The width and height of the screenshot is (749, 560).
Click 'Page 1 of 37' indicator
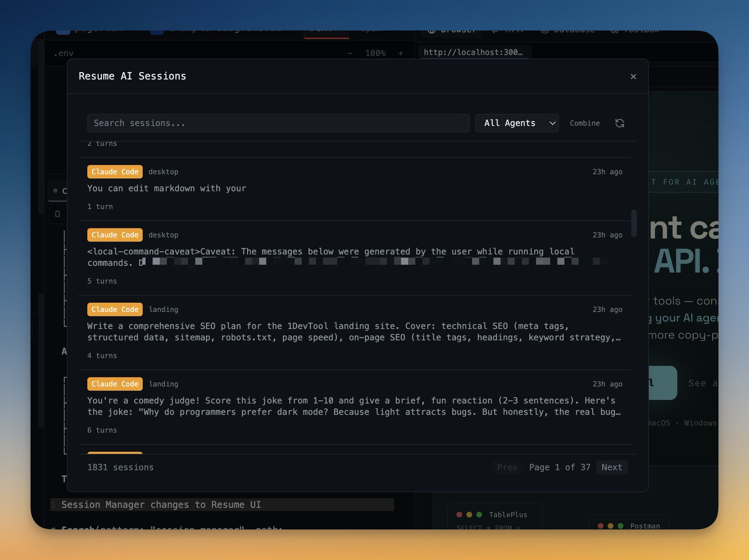(559, 467)
